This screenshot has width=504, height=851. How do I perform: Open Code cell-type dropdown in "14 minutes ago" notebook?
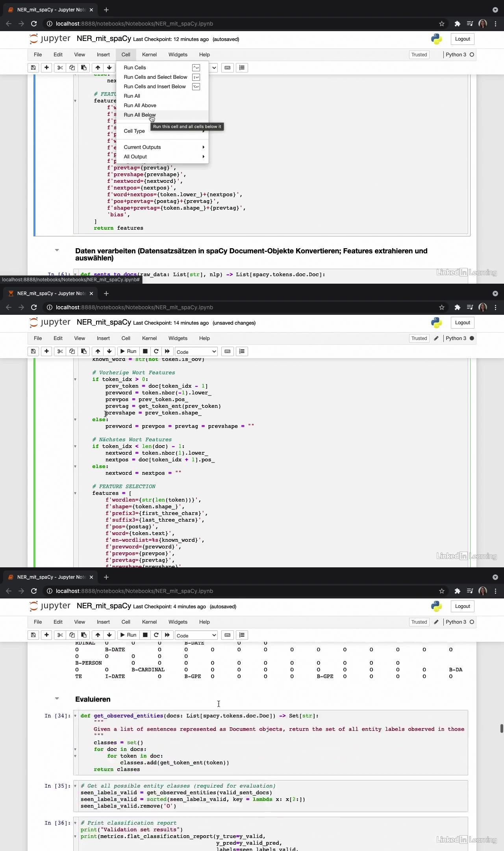(196, 352)
